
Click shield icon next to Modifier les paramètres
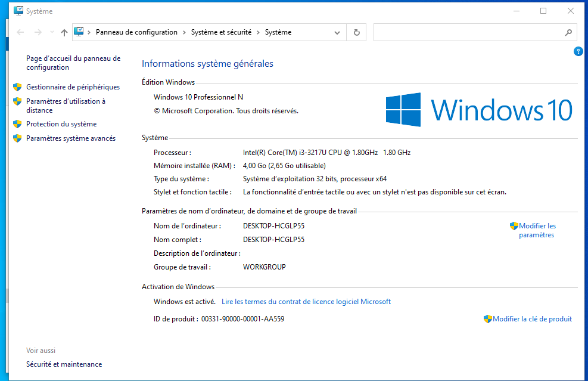pos(514,225)
